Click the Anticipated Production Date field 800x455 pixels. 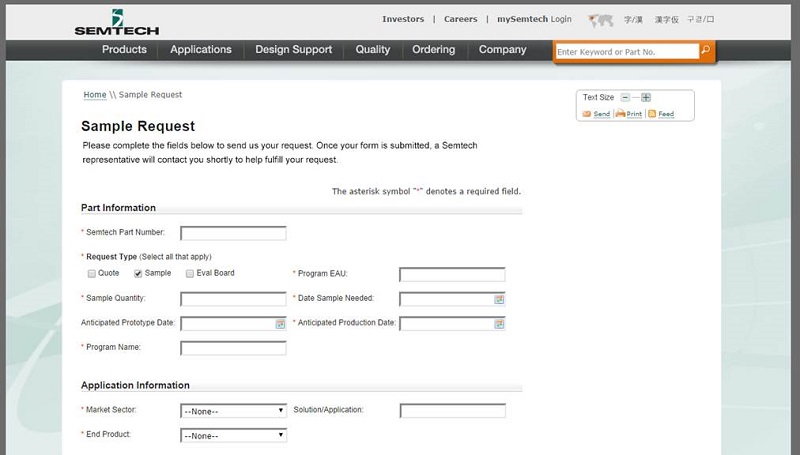pos(452,323)
